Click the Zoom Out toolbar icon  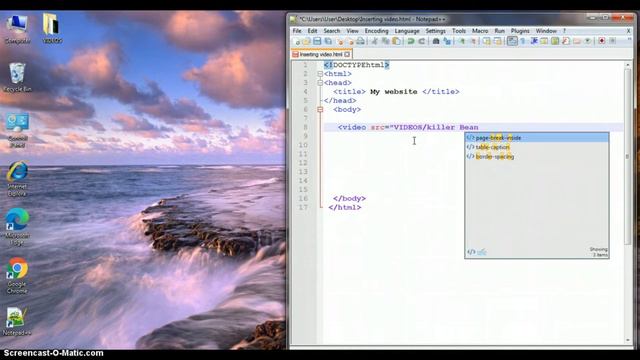tap(473, 41)
